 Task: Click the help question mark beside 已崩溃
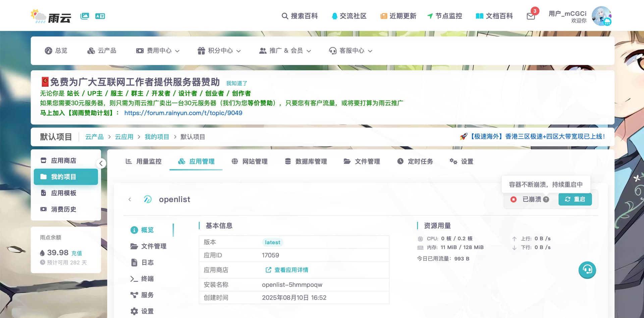point(546,200)
